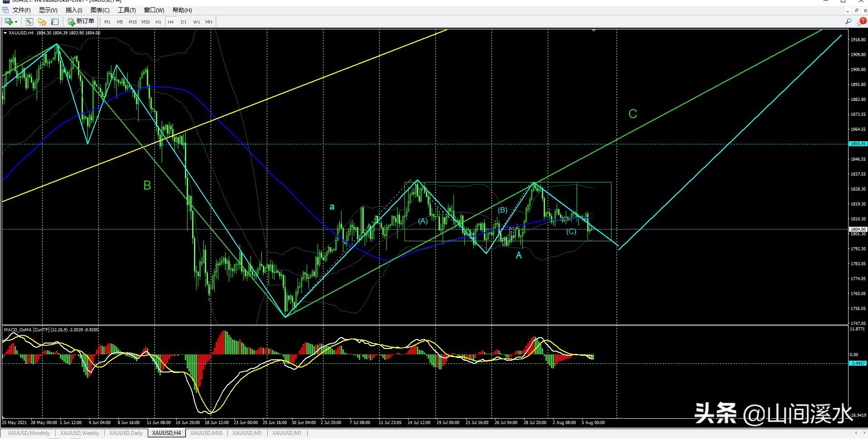Screen dimensions: 868x439
Task: Click the MACD_OsMA indicator label
Action: 51,329
